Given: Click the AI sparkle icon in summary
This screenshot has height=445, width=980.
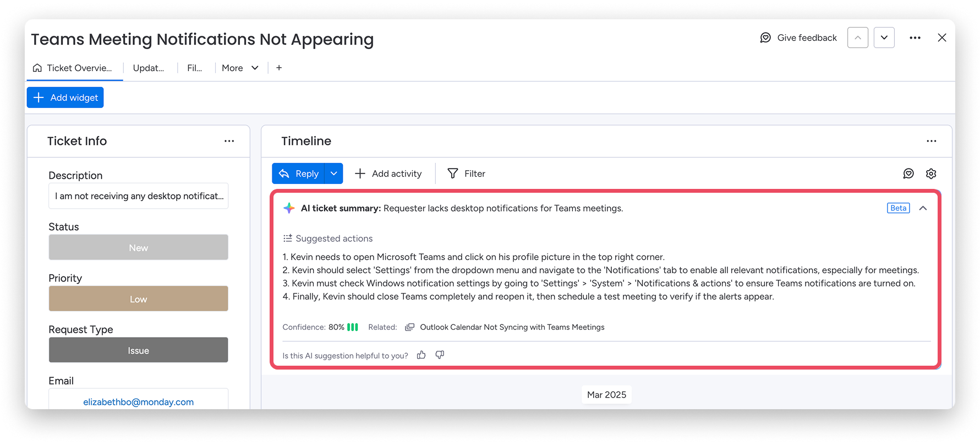Looking at the screenshot, I should [289, 208].
